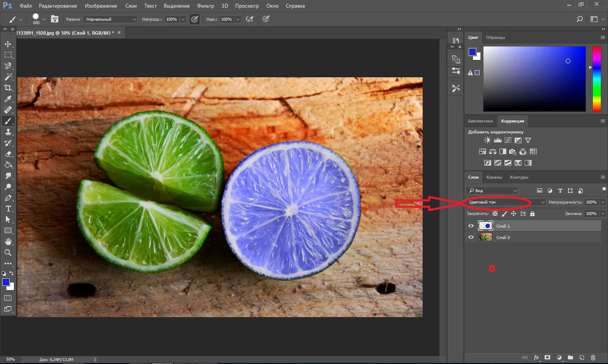Select the Move tool
The height and width of the screenshot is (364, 608).
[8, 44]
